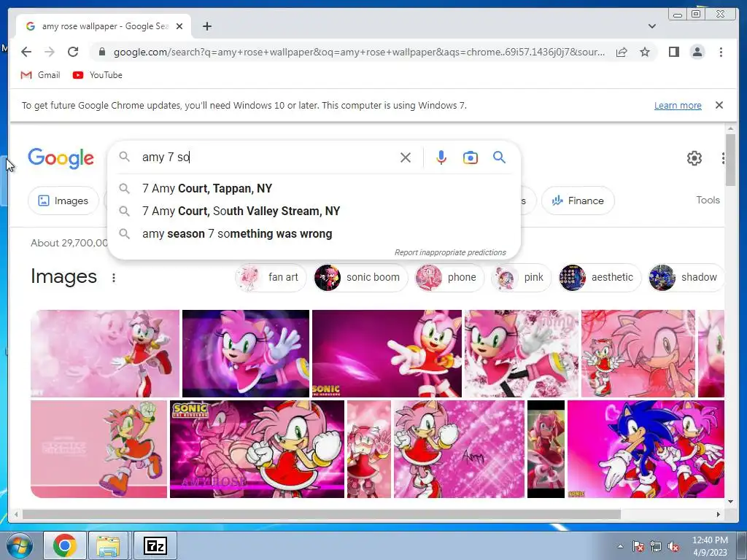The image size is (747, 560).
Task: Share this page from the address bar
Action: pos(622,52)
